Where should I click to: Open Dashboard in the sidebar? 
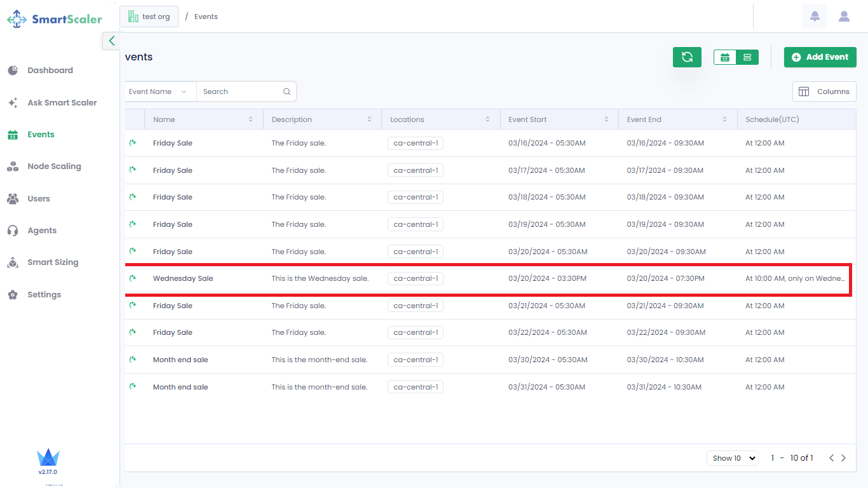pos(50,71)
